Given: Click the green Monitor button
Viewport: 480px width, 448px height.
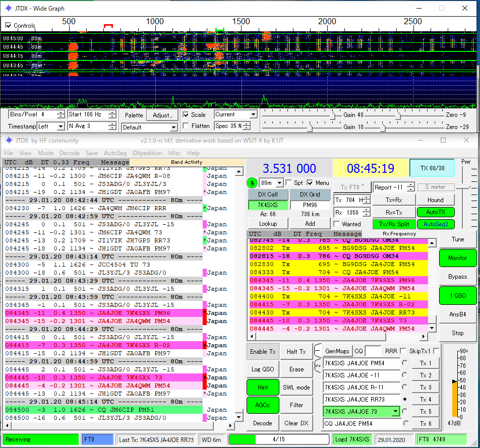Looking at the screenshot, I should [457, 258].
